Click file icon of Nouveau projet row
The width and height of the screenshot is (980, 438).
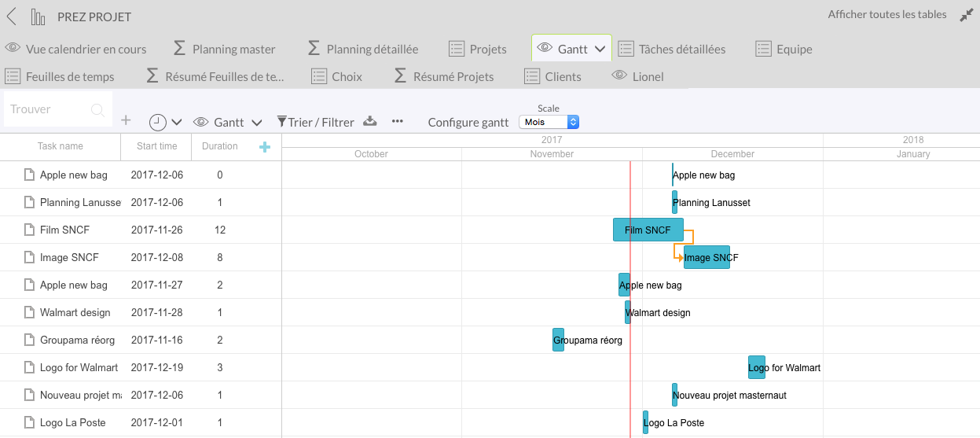coord(29,395)
